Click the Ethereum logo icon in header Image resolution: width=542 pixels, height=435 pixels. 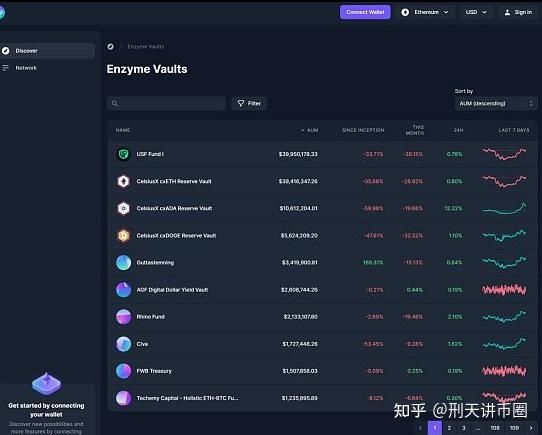pos(405,12)
